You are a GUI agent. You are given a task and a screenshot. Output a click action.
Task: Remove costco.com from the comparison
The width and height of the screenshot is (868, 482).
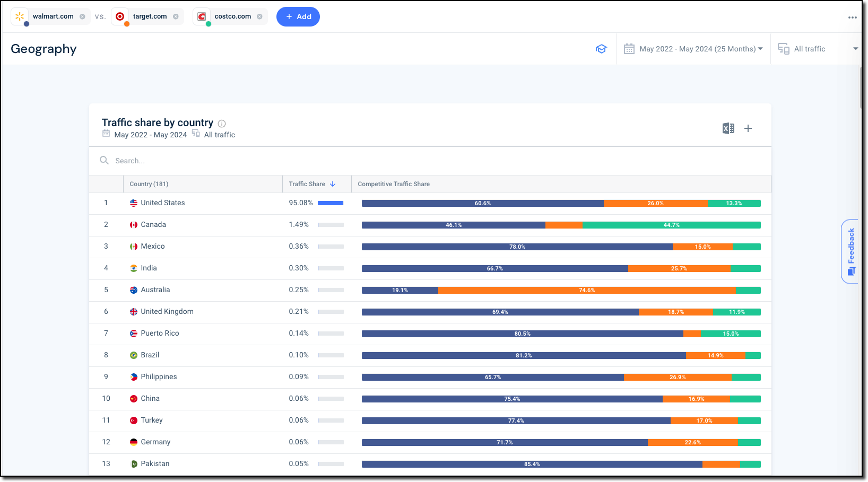(x=259, y=16)
